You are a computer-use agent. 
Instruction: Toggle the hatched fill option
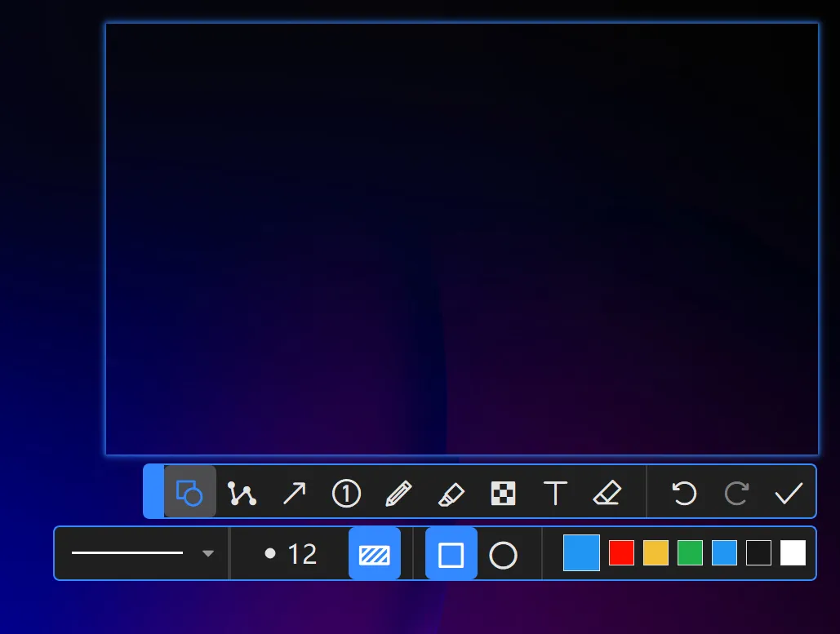point(375,555)
